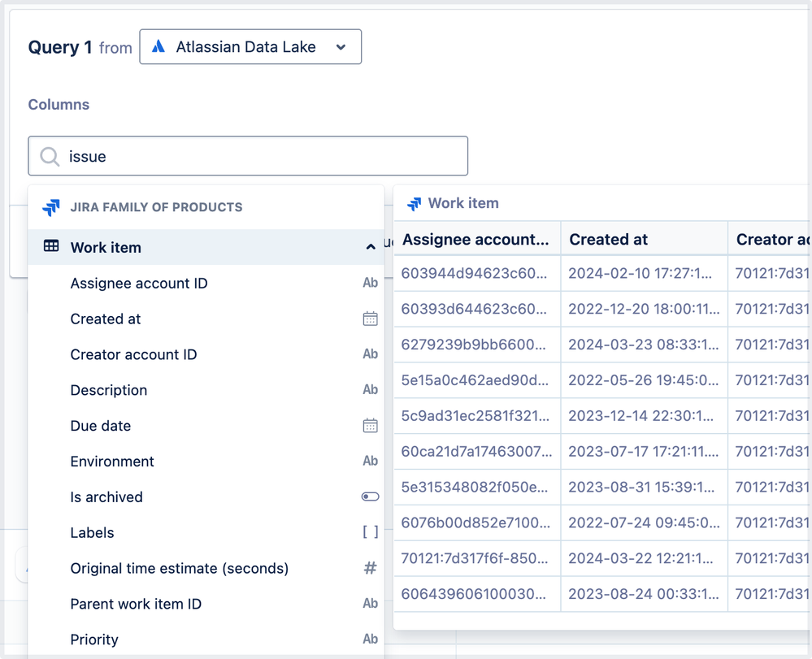The image size is (812, 659).
Task: Select the Work item table row
Action: [206, 247]
